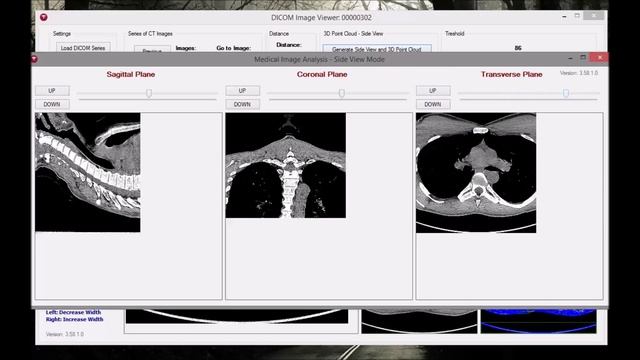Image resolution: width=640 pixels, height=360 pixels.
Task: Click the coronal CT image
Action: [x=286, y=165]
